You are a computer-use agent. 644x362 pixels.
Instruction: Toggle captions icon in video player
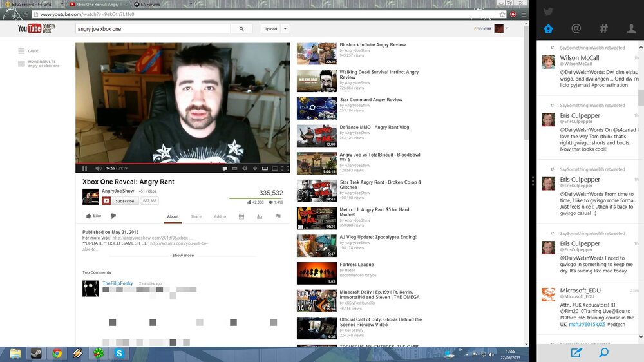(234, 169)
